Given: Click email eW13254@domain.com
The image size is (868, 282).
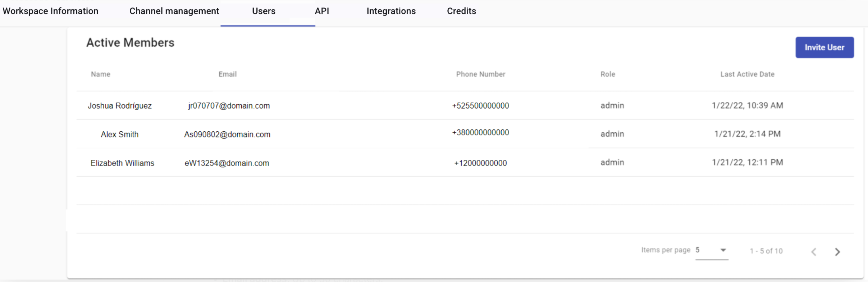Looking at the screenshot, I should point(227,163).
